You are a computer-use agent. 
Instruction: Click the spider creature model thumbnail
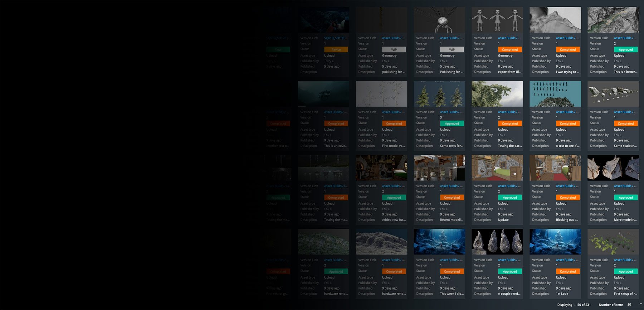tap(439, 20)
